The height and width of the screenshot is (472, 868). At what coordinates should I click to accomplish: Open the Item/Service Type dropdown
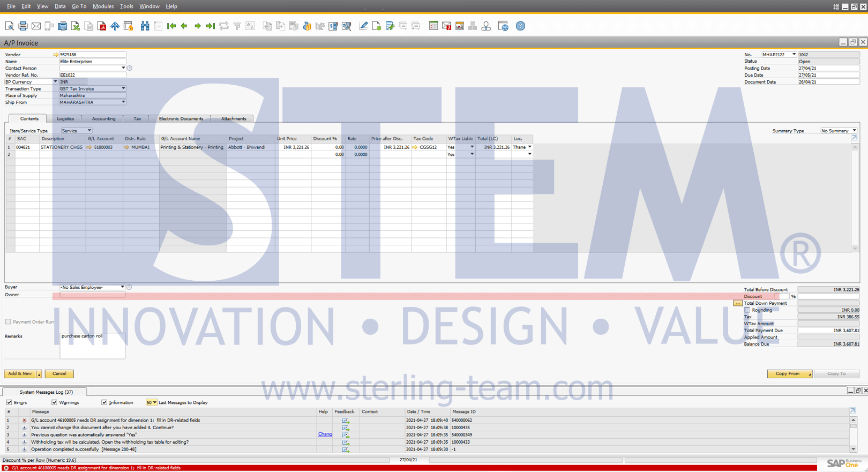tap(89, 131)
